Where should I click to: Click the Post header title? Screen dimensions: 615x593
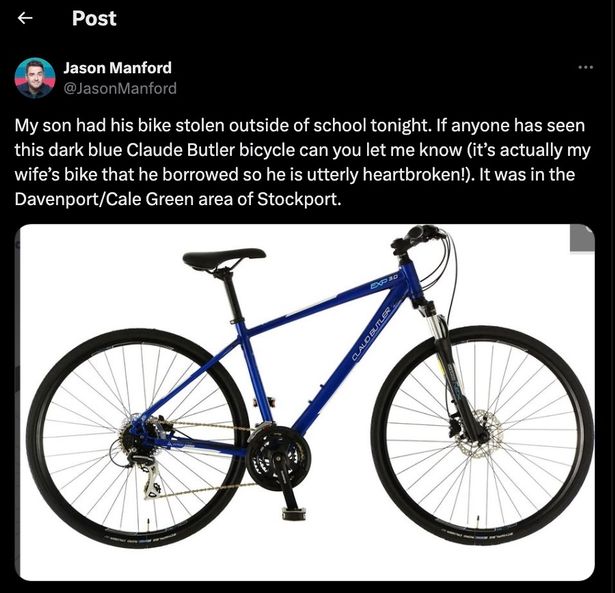(94, 18)
